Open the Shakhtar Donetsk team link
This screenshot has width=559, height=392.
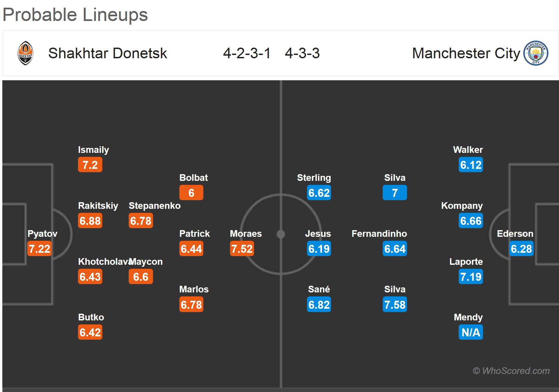(107, 53)
